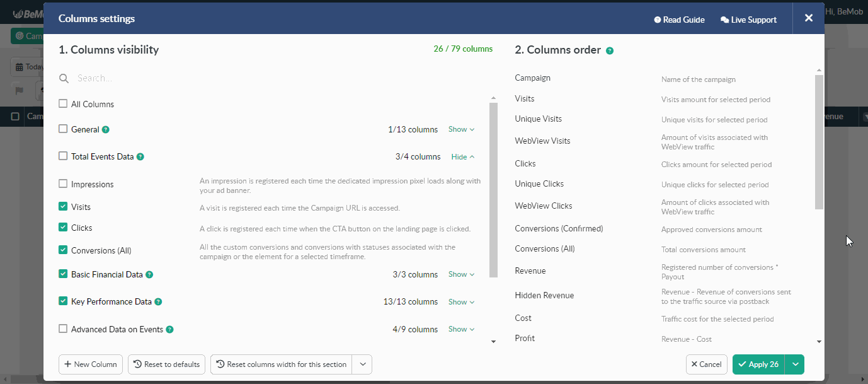The height and width of the screenshot is (384, 868).
Task: Click the help icon beside Basic Financial Data
Action: click(149, 275)
